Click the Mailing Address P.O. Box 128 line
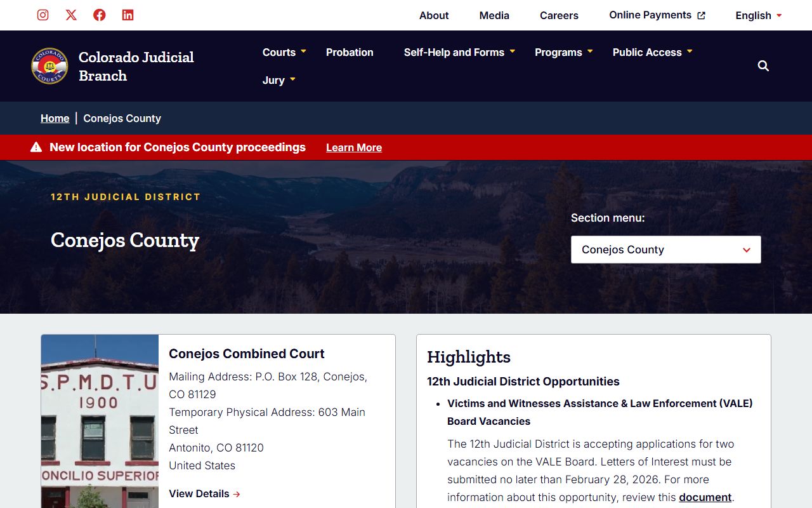This screenshot has width=812, height=508. click(268, 385)
